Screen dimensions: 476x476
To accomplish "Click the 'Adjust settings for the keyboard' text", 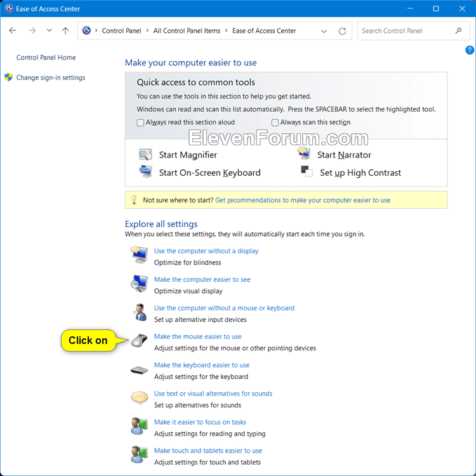I will click(201, 376).
